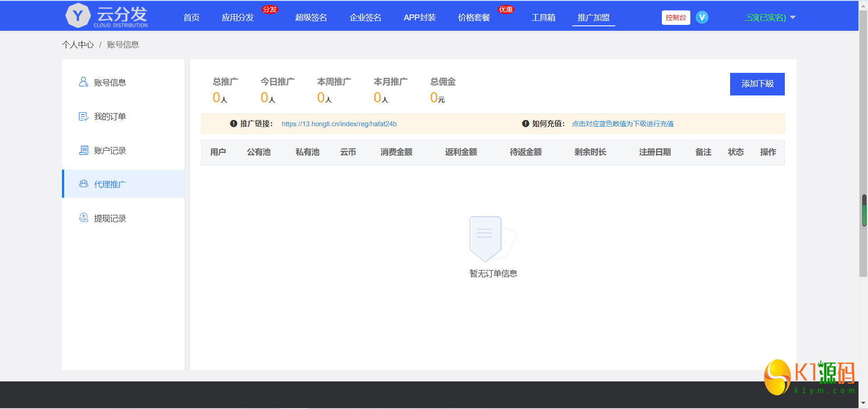
Task: Click the 点击对应蓝色数值为下级进行充值 recharge hint link
Action: pyautogui.click(x=623, y=124)
